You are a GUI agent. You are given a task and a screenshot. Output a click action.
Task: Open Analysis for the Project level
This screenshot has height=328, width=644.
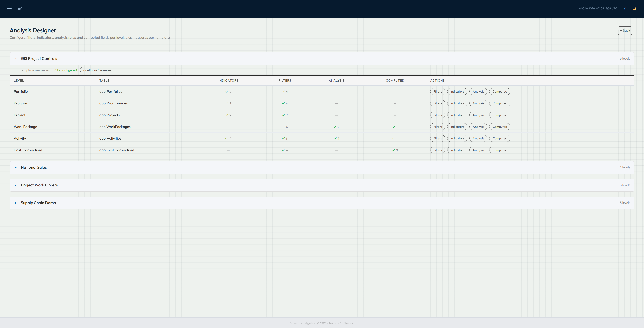[478, 115]
